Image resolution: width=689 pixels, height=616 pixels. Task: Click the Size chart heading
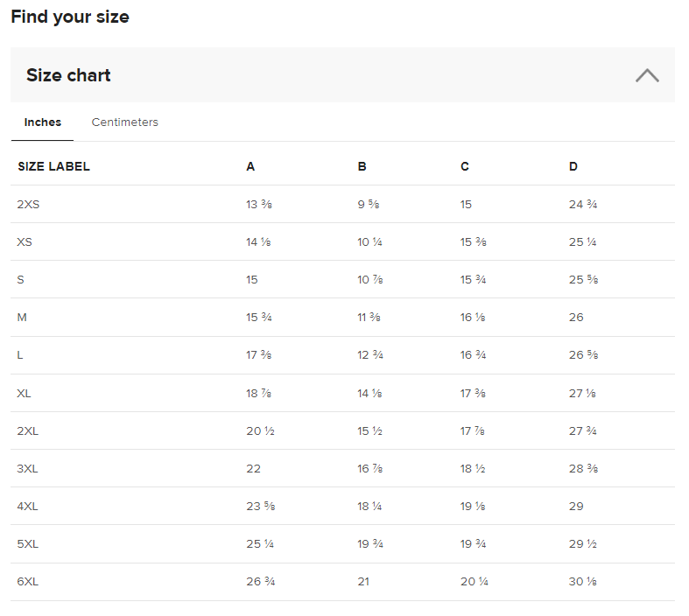(x=68, y=75)
